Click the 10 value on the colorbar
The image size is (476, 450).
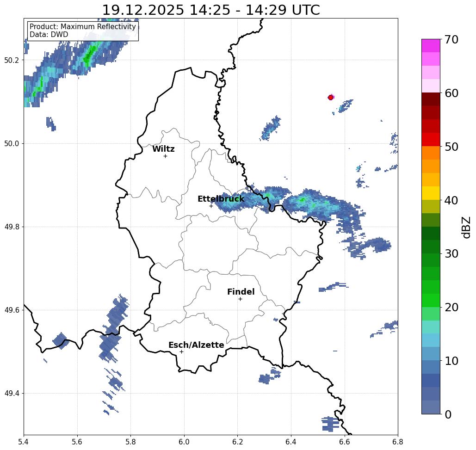click(451, 361)
